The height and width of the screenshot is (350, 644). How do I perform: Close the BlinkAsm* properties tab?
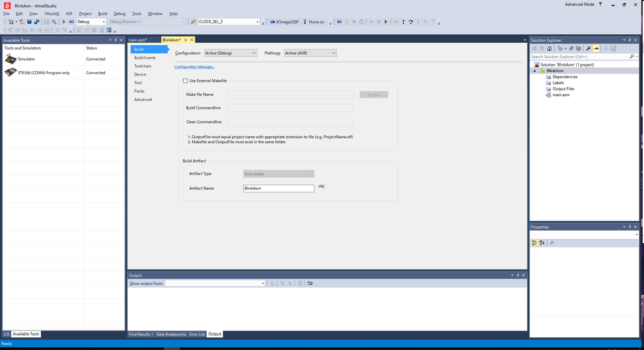pyautogui.click(x=192, y=40)
